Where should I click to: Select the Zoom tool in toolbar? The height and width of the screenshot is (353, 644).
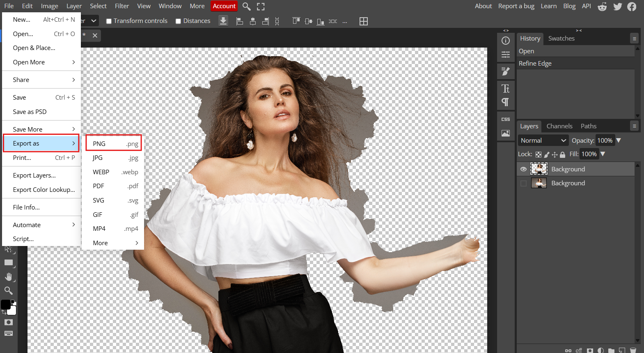tap(8, 291)
